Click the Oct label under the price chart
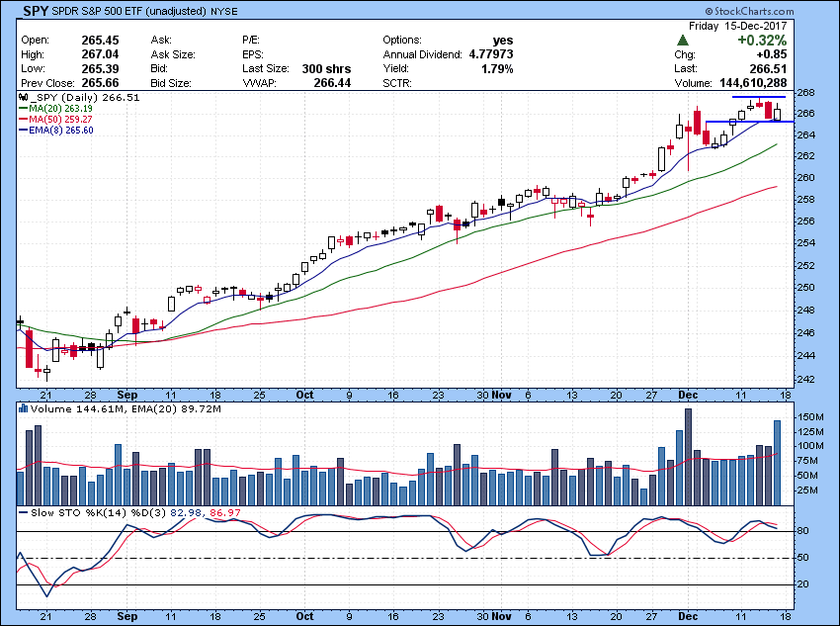Image resolution: width=840 pixels, height=626 pixels. coord(304,395)
